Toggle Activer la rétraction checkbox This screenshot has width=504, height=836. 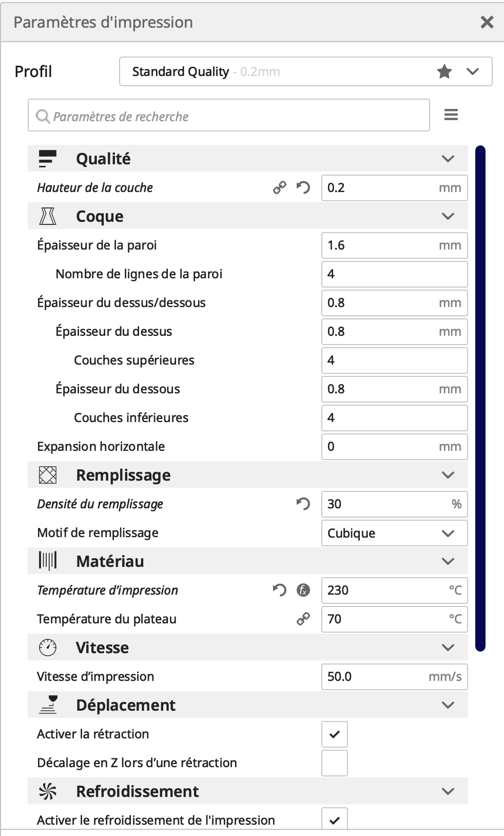coord(335,734)
